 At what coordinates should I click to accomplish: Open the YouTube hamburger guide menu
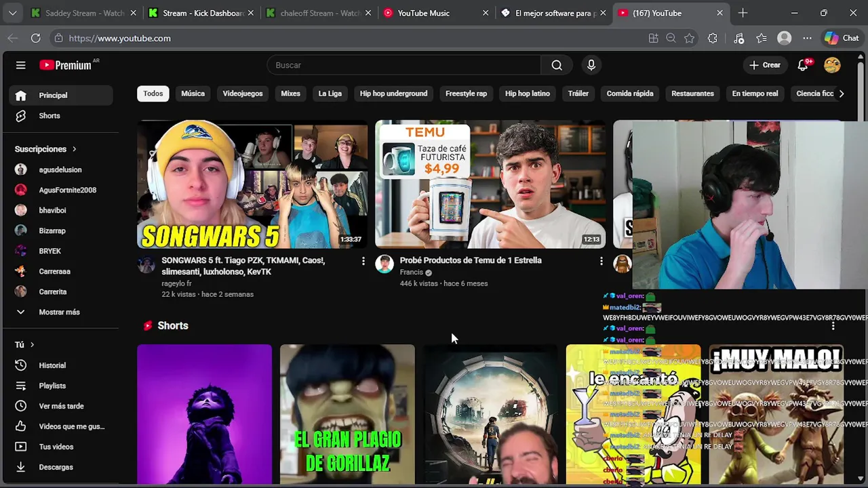21,65
